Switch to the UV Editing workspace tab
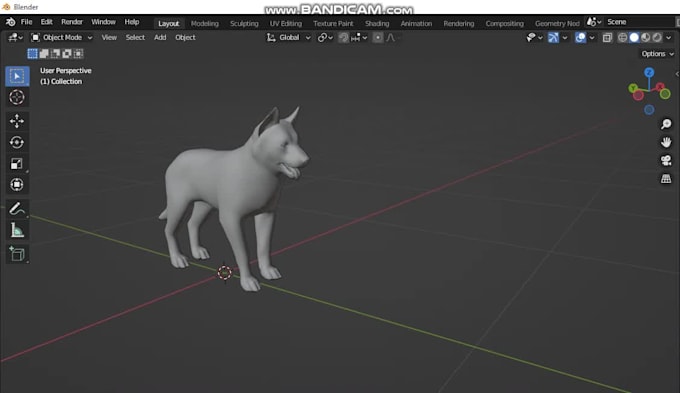Viewport: 680px width, 393px height. (x=286, y=24)
